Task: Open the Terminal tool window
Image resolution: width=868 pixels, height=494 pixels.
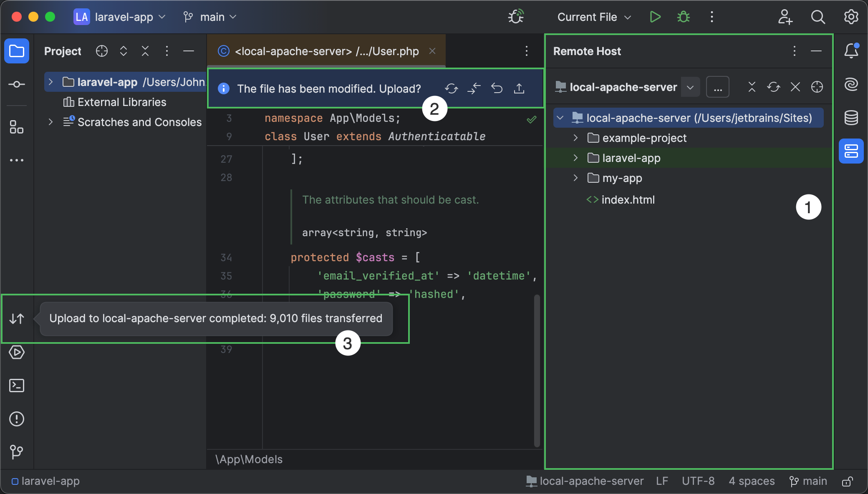Action: pyautogui.click(x=17, y=386)
